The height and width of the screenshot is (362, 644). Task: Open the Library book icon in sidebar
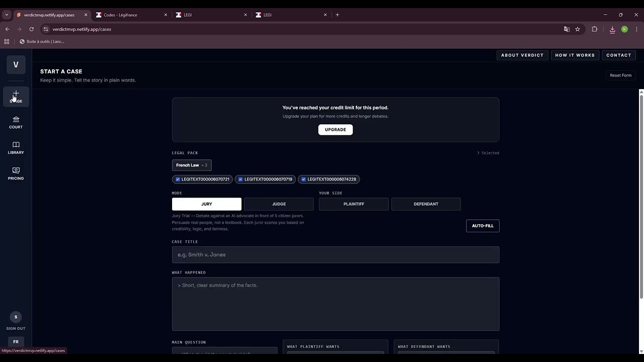tap(16, 145)
